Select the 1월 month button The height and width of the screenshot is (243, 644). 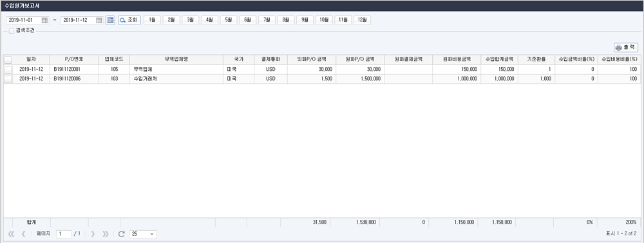coord(152,20)
